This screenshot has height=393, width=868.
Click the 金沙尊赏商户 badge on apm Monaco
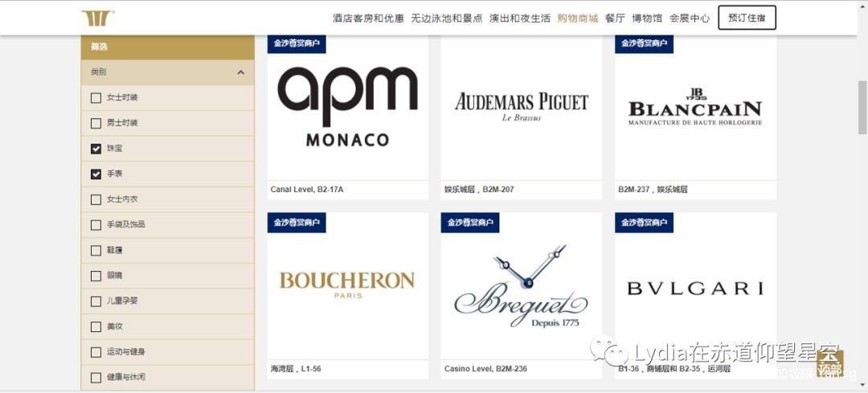297,43
